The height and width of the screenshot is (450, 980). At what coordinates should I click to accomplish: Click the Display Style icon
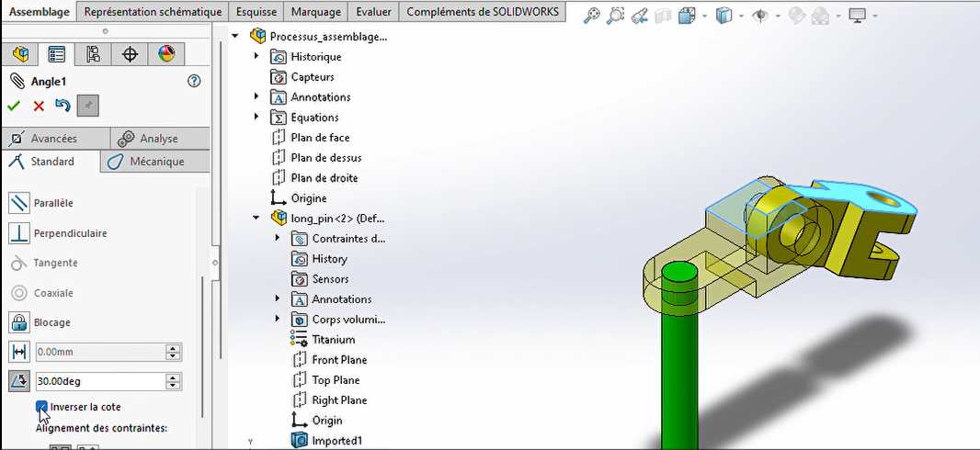point(724,17)
